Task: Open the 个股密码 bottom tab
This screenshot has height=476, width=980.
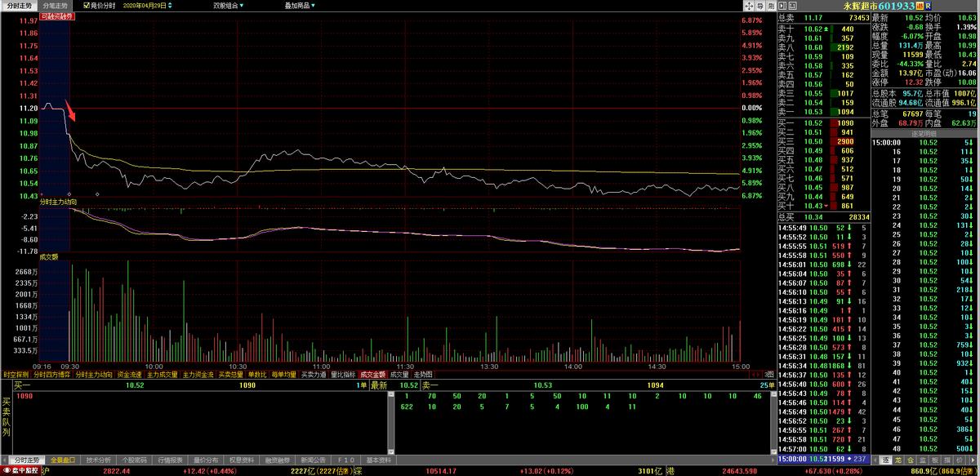Action: click(134, 460)
